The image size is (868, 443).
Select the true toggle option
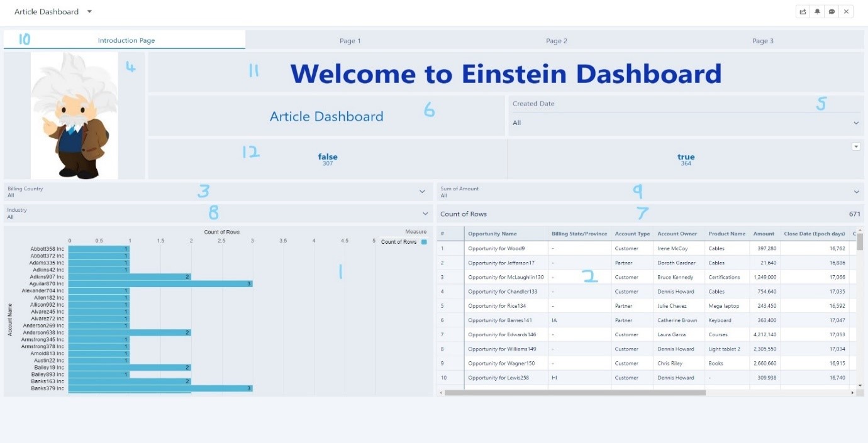[x=686, y=160]
